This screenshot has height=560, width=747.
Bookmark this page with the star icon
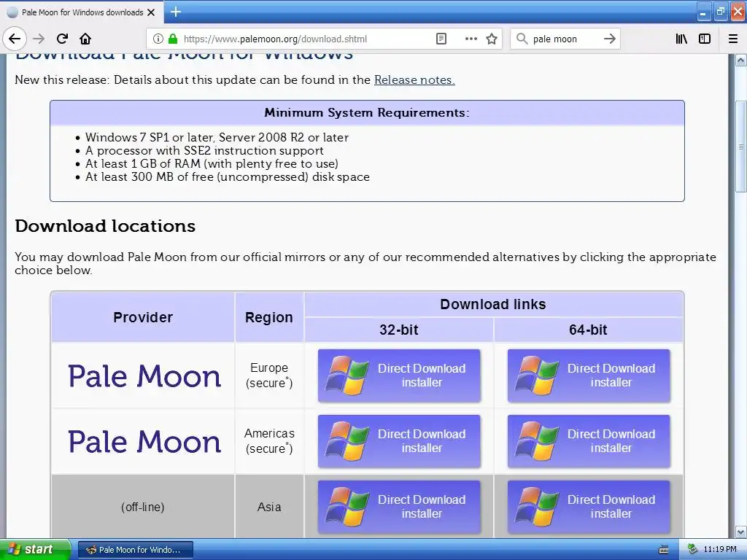click(492, 39)
